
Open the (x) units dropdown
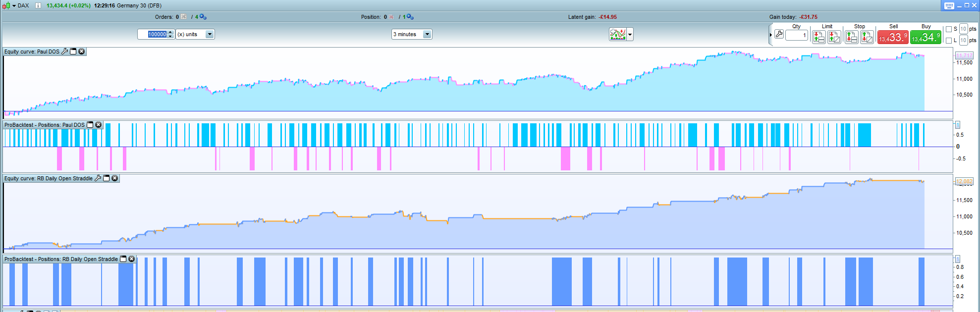tap(210, 34)
